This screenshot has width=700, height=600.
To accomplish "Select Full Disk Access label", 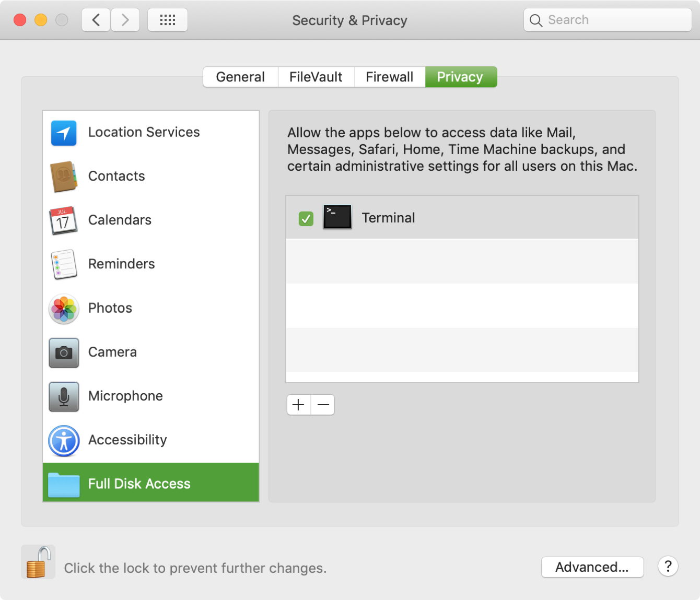I will point(139,484).
